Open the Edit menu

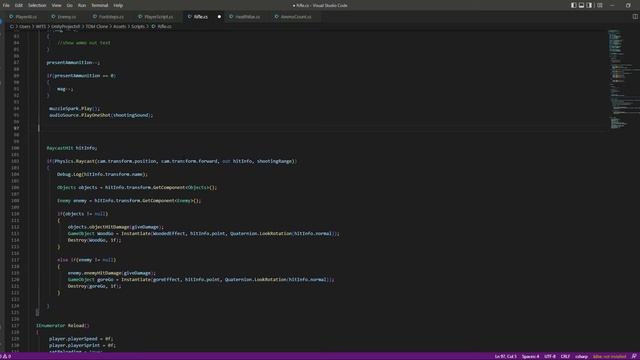point(19,5)
